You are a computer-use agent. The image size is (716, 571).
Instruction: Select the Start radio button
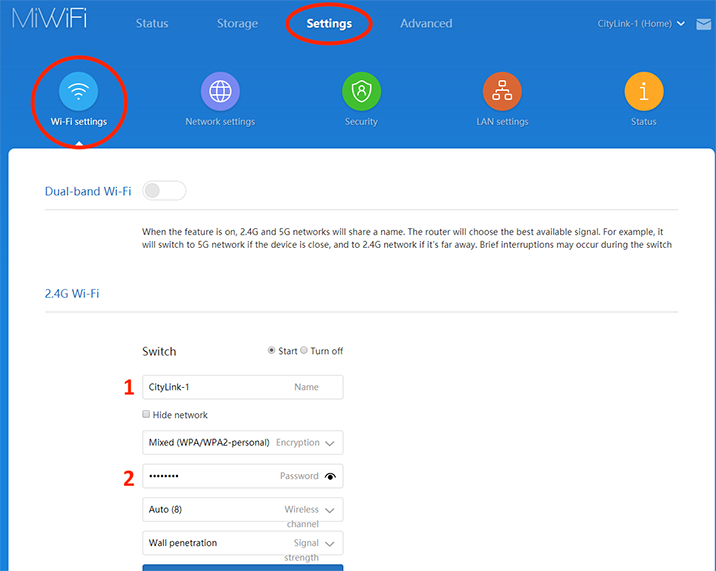click(x=271, y=350)
